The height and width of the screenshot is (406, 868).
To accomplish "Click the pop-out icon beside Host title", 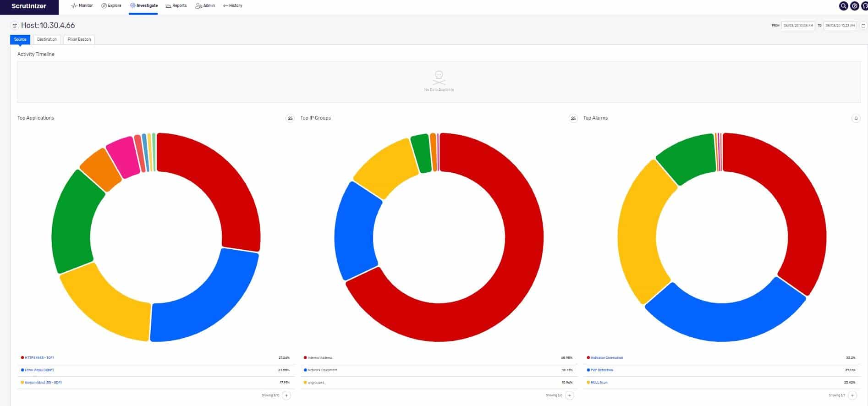I will coord(15,26).
